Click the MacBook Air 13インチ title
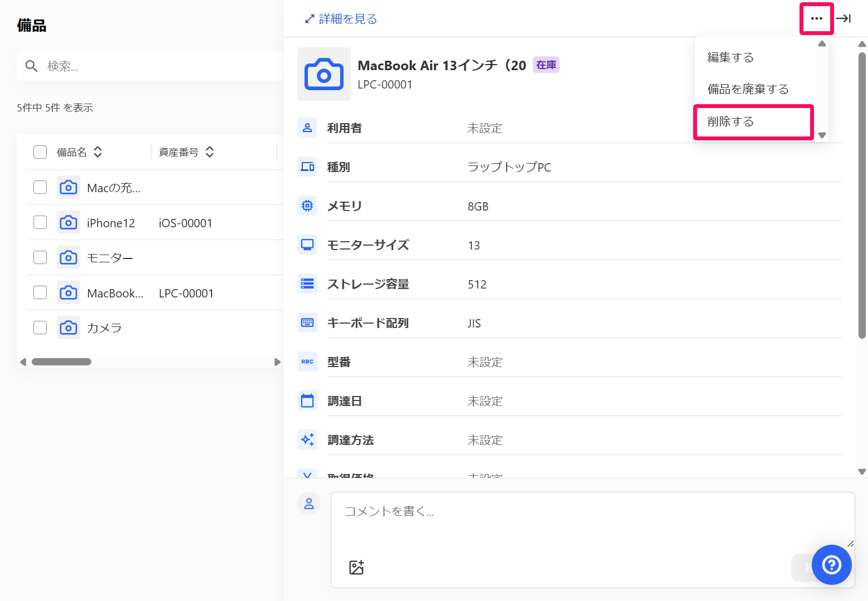The width and height of the screenshot is (868, 601). point(442,65)
